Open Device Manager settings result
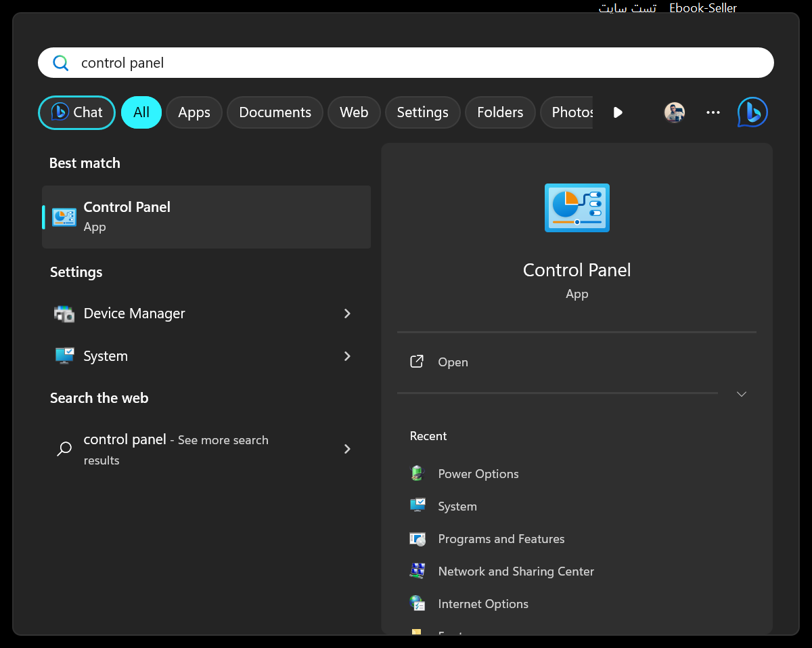 (206, 314)
